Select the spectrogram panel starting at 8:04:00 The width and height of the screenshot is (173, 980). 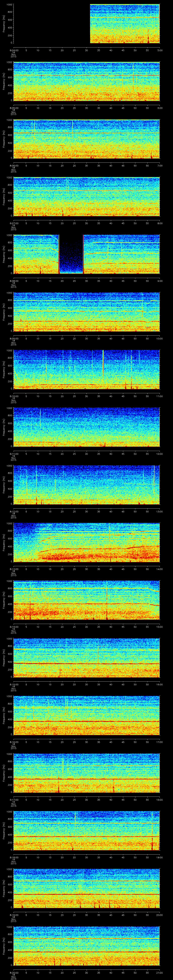click(x=87, y=24)
